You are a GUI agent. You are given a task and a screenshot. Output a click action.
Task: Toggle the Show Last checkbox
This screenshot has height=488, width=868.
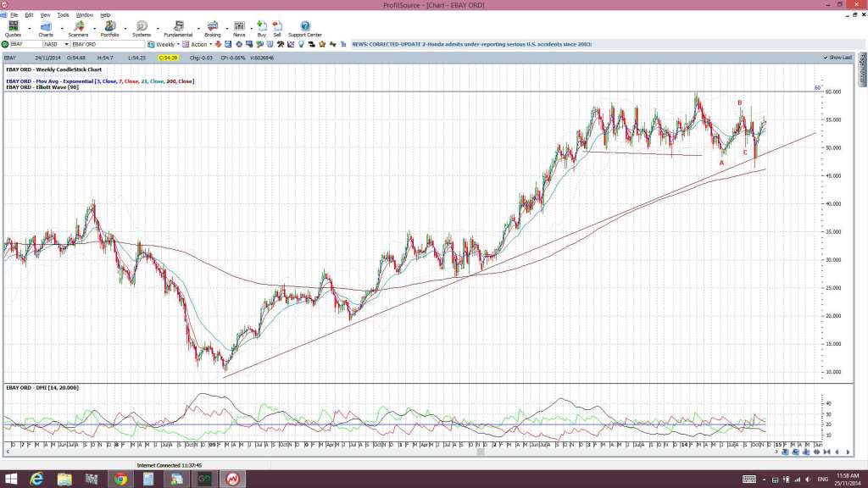[x=826, y=58]
